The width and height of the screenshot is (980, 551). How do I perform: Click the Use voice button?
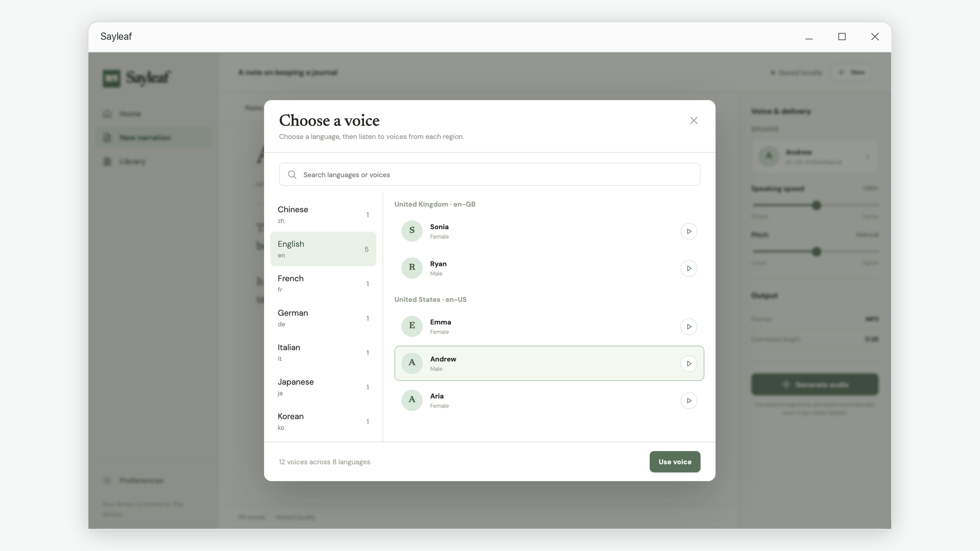click(x=675, y=462)
